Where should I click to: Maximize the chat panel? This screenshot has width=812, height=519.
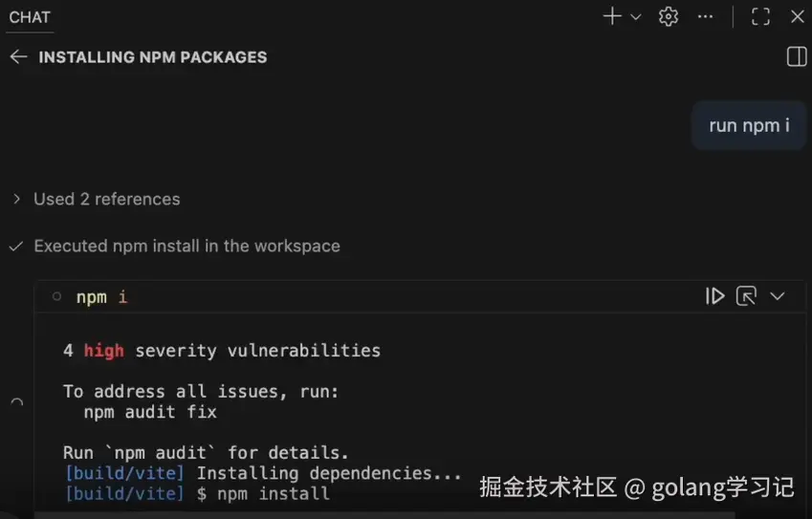coord(760,16)
